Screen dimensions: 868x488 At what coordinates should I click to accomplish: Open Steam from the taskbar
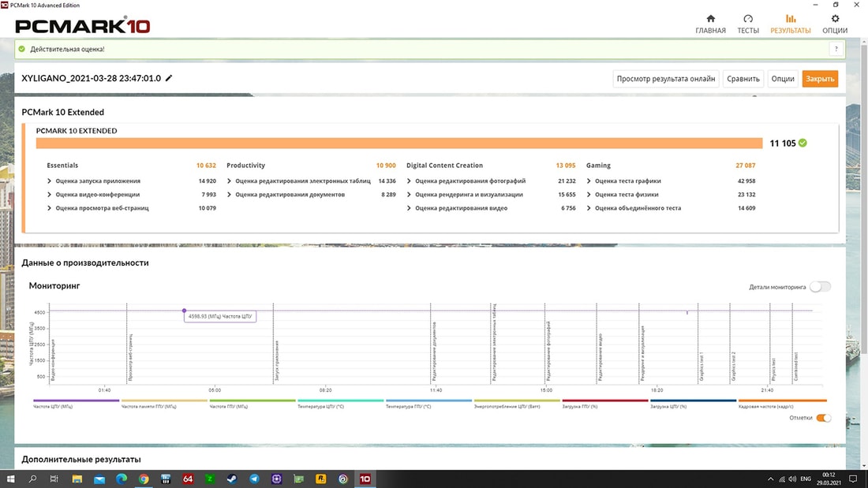tap(233, 479)
